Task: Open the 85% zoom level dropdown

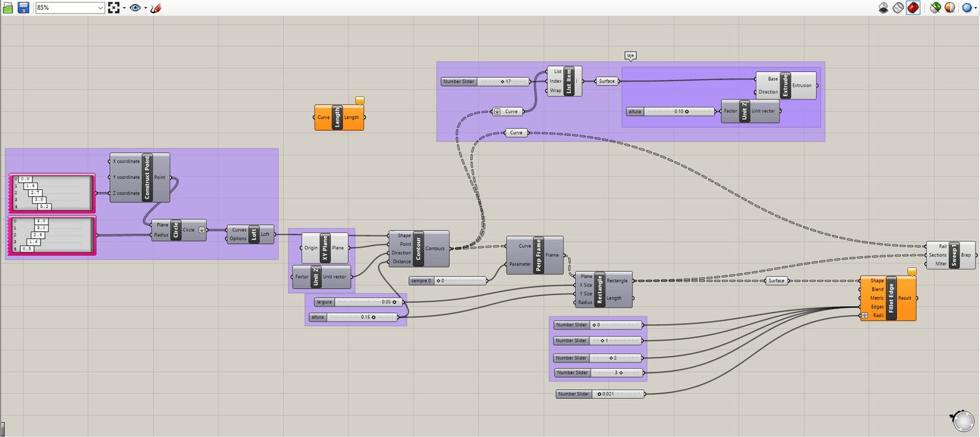Action: pos(69,8)
